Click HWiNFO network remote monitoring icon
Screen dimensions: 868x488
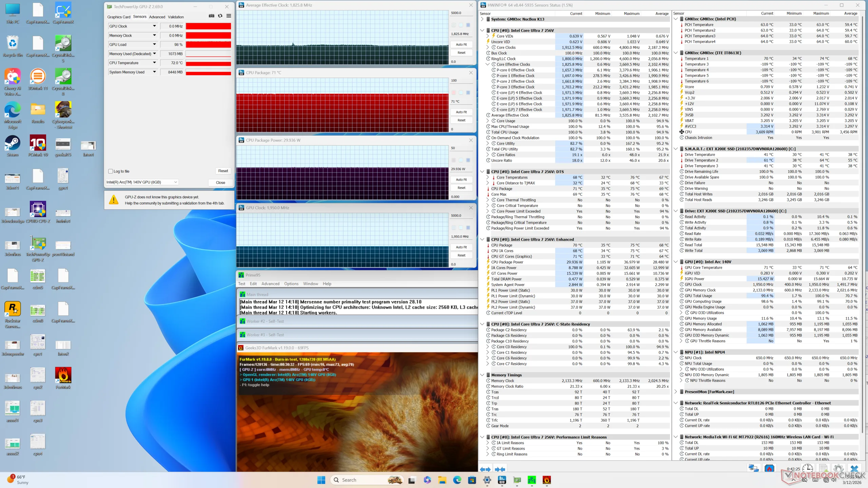pyautogui.click(x=753, y=468)
